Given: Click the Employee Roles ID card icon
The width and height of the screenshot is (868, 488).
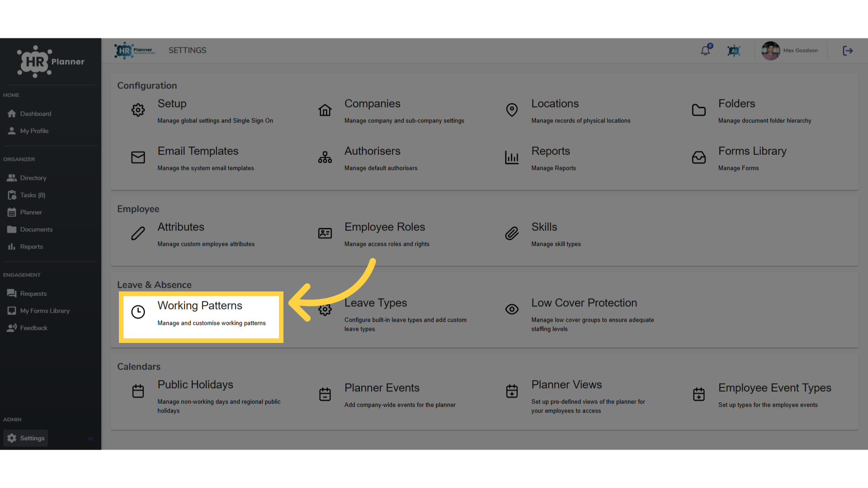Looking at the screenshot, I should [x=325, y=233].
